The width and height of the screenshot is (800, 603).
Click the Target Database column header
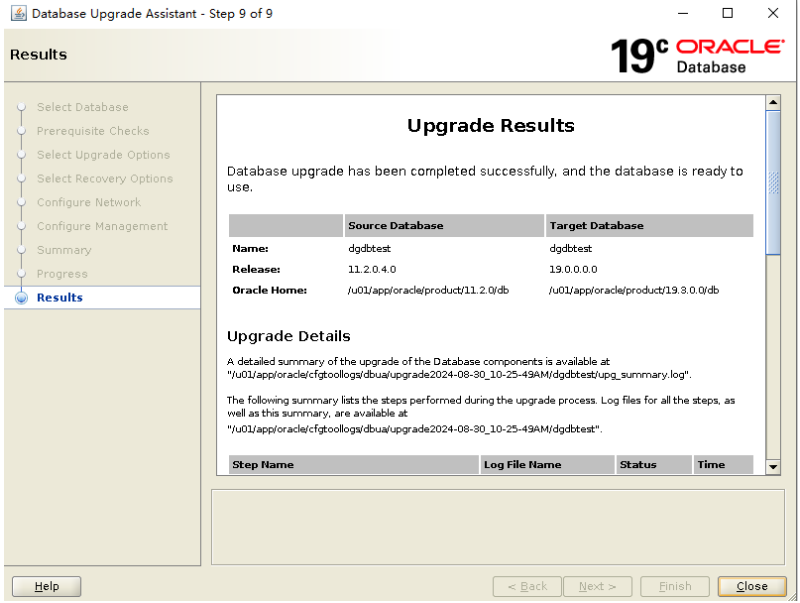pos(649,225)
